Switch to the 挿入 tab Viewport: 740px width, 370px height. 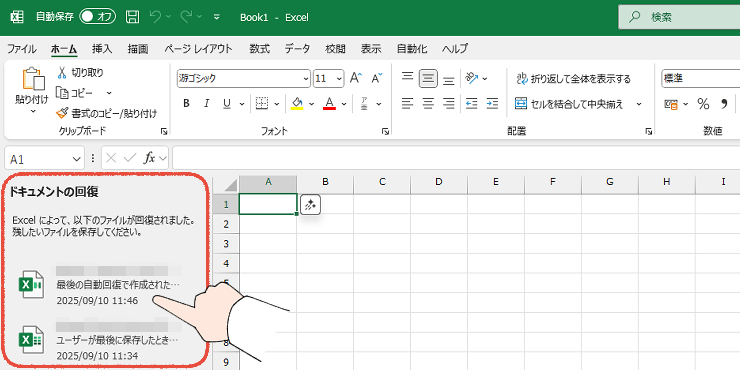102,49
